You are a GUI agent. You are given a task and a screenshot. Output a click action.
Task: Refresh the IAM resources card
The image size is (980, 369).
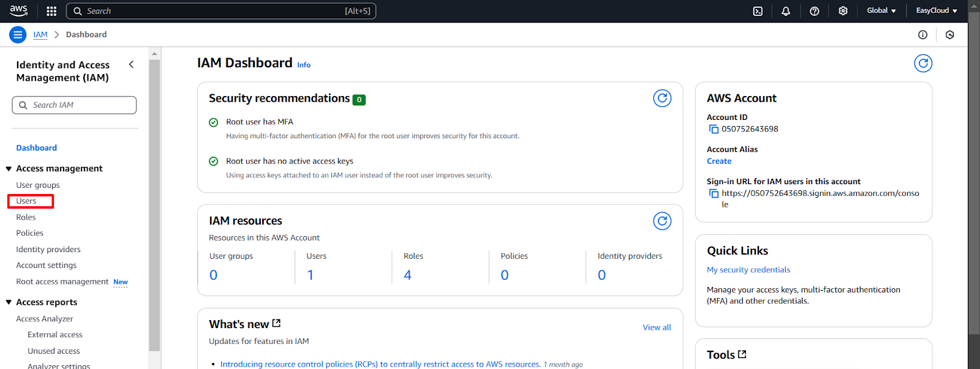(662, 221)
